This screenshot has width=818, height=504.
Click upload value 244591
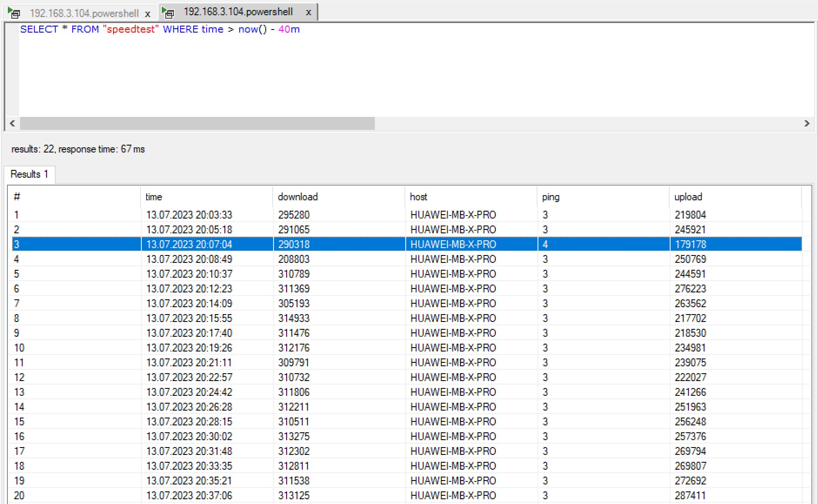pos(691,274)
